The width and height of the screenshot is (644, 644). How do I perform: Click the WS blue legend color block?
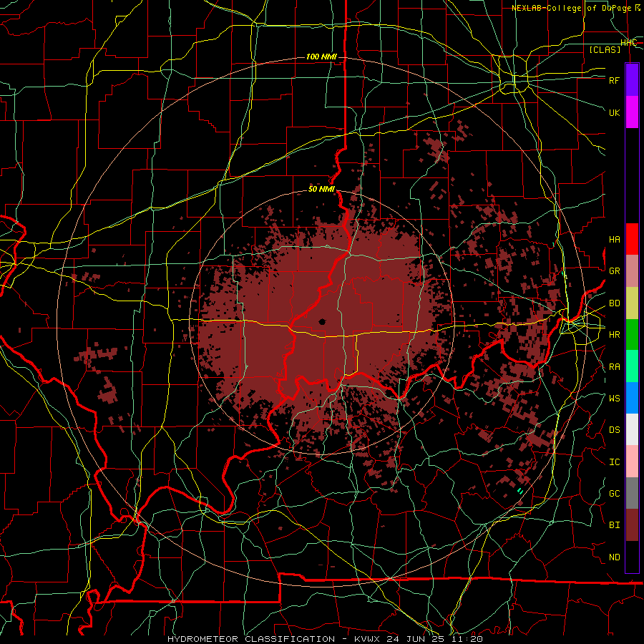632,398
